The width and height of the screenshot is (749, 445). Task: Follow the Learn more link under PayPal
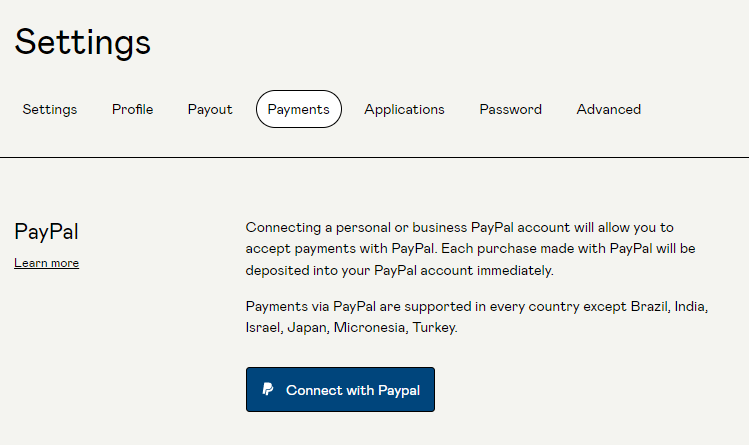pyautogui.click(x=46, y=263)
